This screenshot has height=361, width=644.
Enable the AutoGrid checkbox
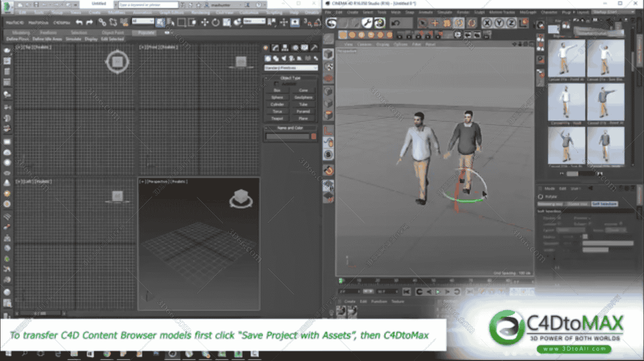coord(276,84)
